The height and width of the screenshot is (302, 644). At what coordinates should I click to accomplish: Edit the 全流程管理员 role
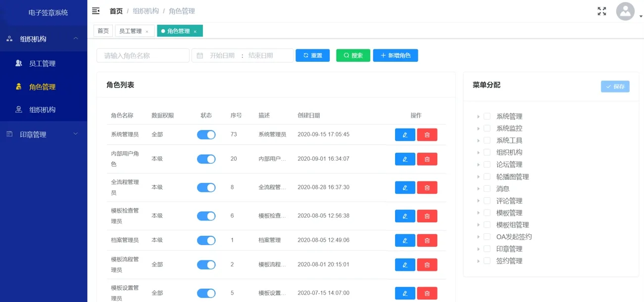[405, 188]
